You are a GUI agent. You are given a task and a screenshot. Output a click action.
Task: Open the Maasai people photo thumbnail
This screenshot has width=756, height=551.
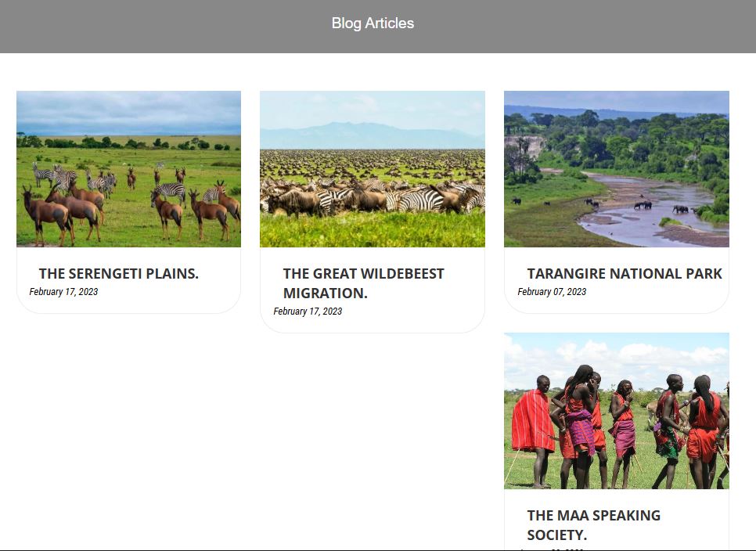616,411
